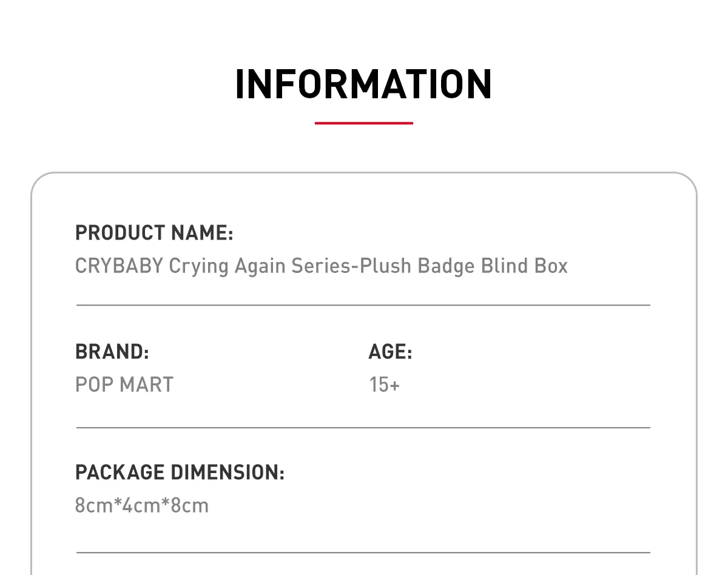Select the word PRODUCT in the label
The width and height of the screenshot is (728, 575).
[x=120, y=233]
